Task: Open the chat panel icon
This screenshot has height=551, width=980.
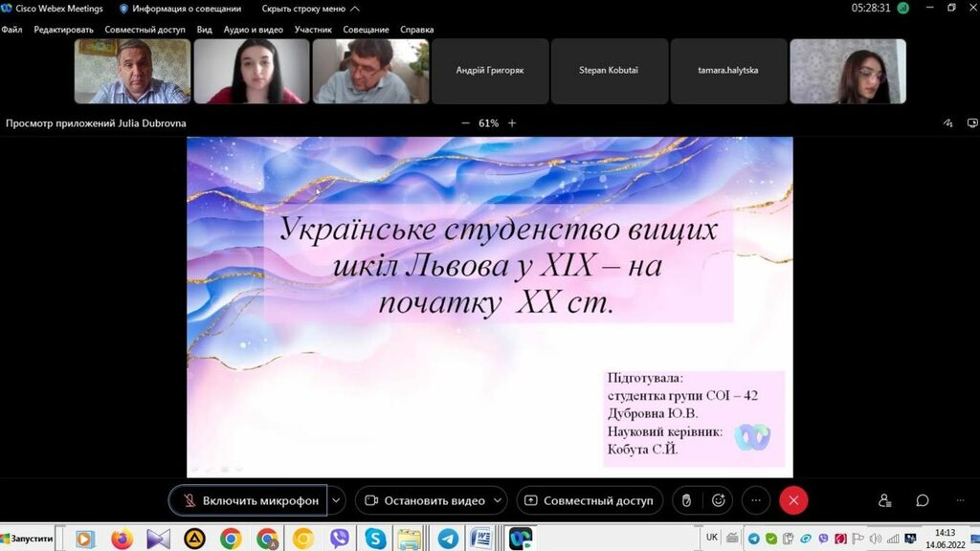Action: [x=923, y=500]
